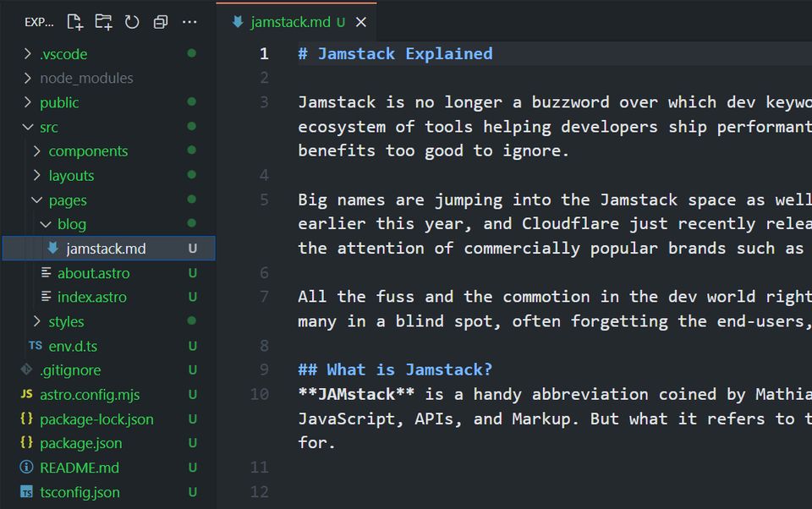812x509 pixels.
Task: Open the Explorer more actions menu
Action: coord(189,24)
